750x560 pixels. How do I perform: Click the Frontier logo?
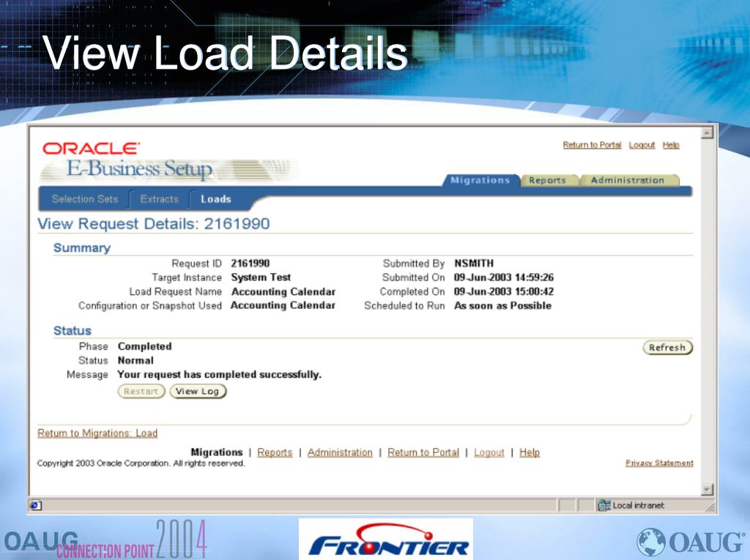(x=386, y=540)
